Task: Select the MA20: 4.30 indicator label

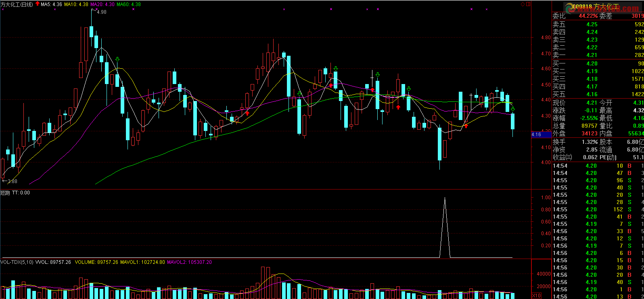Action: (102, 4)
